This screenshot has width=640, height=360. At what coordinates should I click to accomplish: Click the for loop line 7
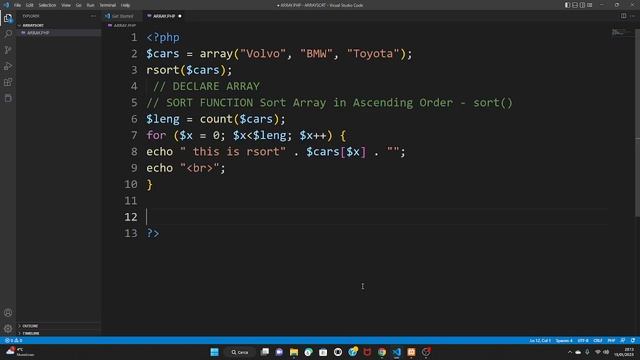point(246,135)
